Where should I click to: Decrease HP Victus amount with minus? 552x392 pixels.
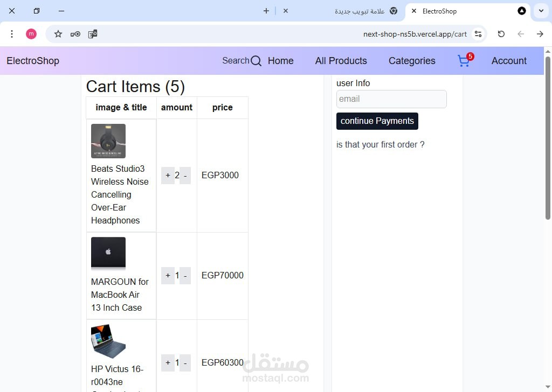185,363
